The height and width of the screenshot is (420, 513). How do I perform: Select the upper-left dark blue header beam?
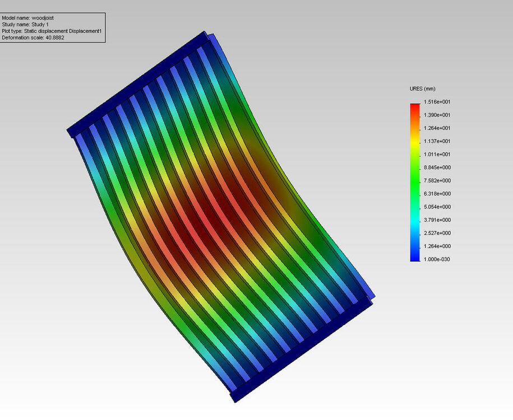point(137,85)
